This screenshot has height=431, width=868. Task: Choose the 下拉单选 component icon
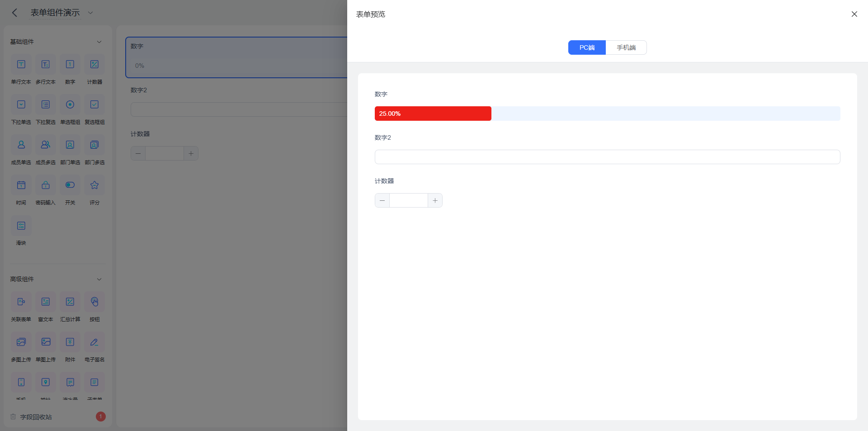coord(21,105)
